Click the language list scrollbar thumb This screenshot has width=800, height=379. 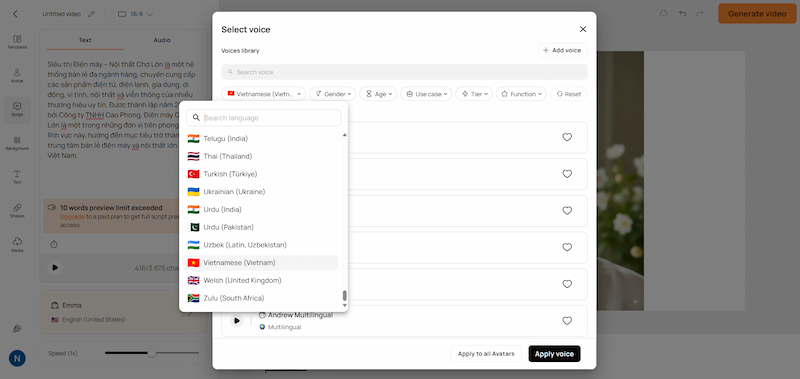click(x=344, y=296)
